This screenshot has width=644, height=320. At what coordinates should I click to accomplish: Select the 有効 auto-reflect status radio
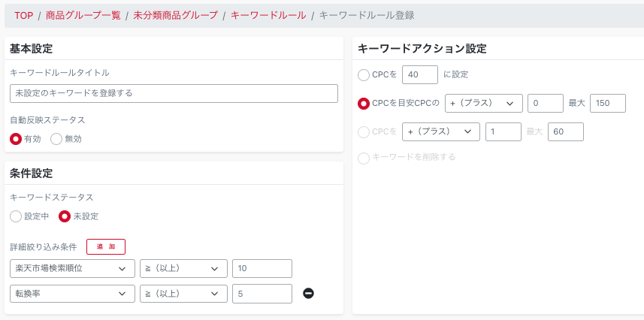[x=16, y=139]
